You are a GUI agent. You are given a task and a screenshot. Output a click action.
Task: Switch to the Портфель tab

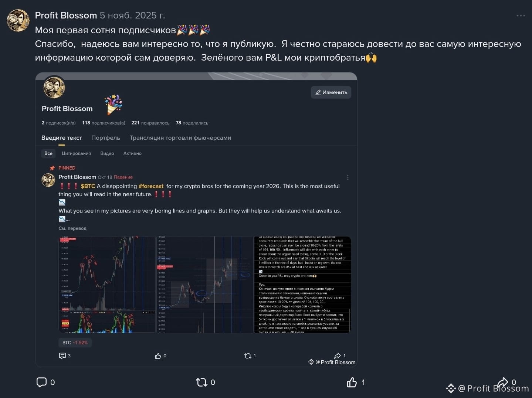pyautogui.click(x=106, y=138)
